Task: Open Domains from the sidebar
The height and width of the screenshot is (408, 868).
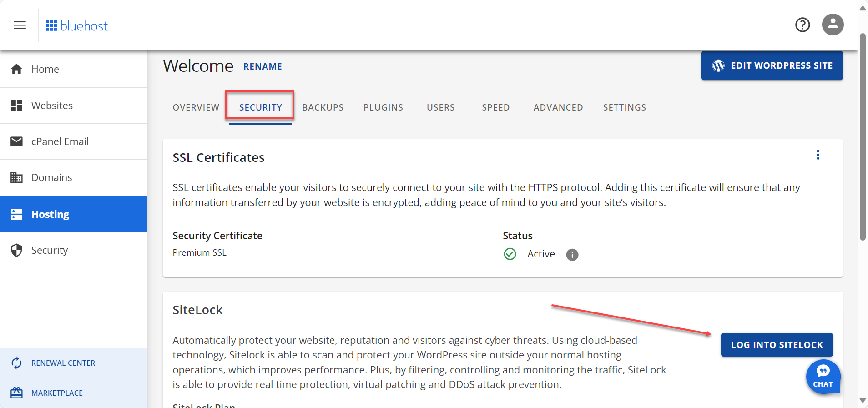Action: [74, 177]
